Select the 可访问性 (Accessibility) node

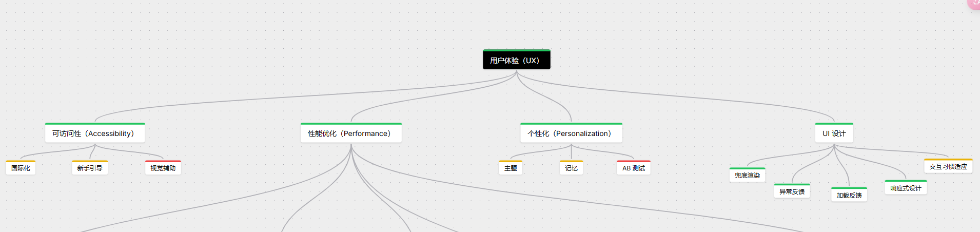[95, 132]
